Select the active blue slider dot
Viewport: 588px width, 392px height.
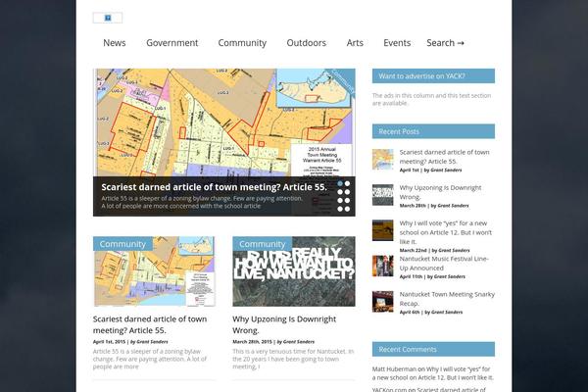point(340,184)
